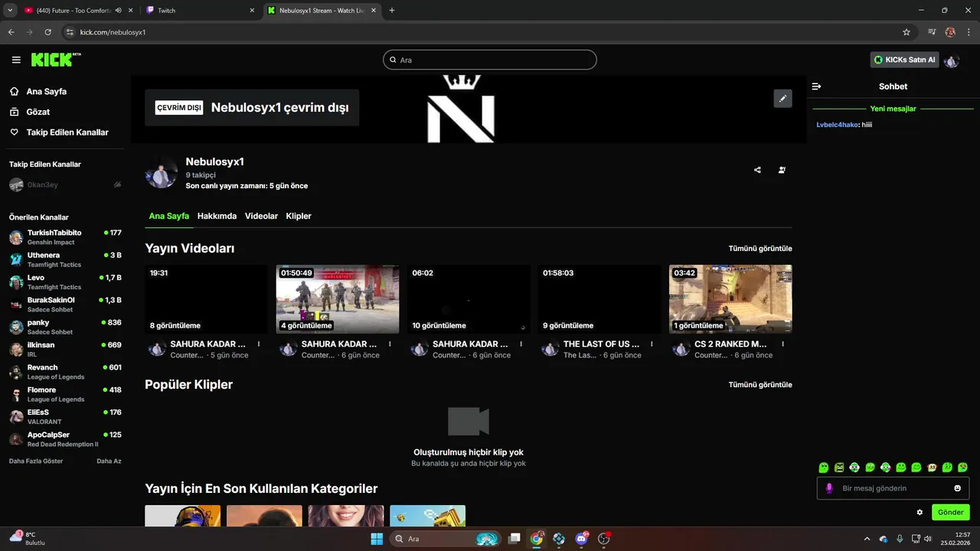Click the share channel icon

[x=757, y=170]
